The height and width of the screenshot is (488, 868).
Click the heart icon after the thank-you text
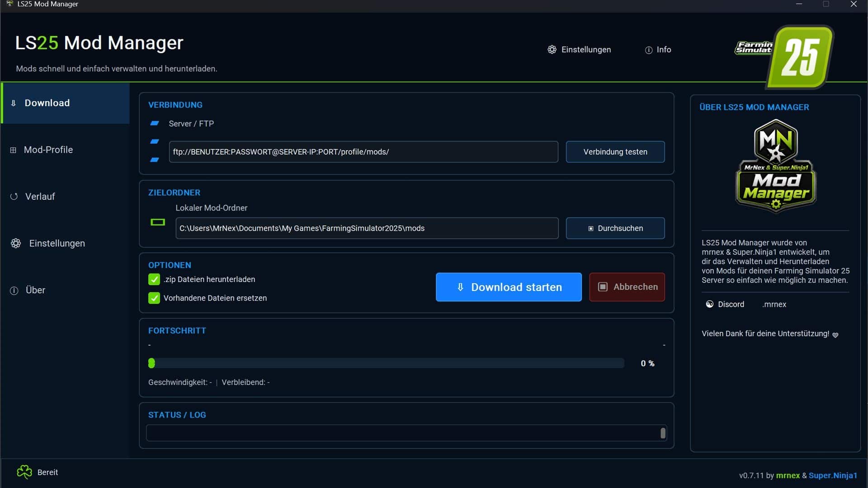(x=835, y=335)
